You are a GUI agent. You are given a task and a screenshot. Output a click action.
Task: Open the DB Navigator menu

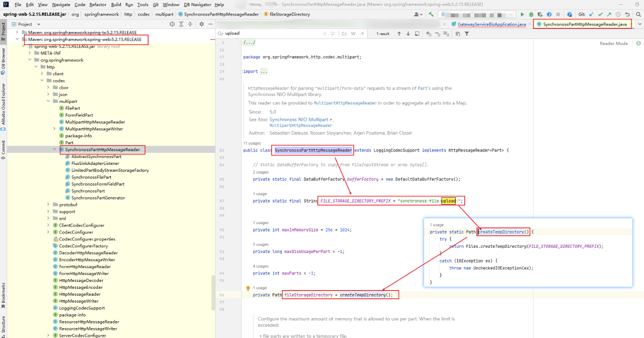[x=197, y=4]
